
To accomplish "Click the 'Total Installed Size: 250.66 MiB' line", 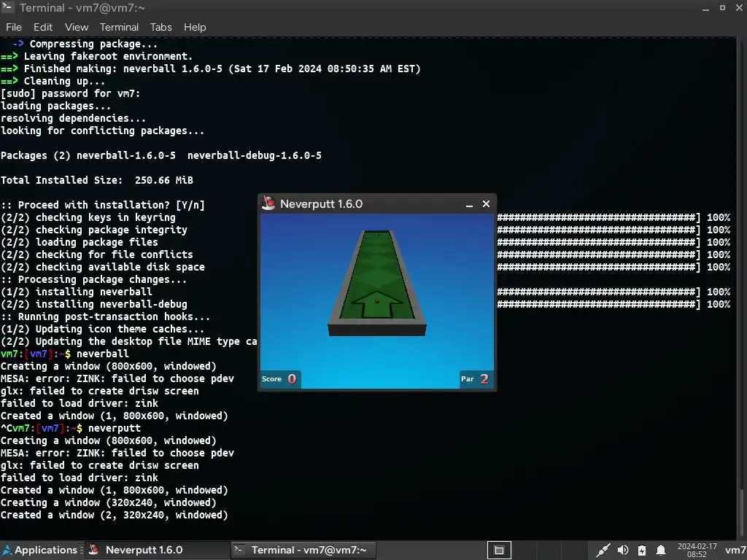I will [x=97, y=181].
